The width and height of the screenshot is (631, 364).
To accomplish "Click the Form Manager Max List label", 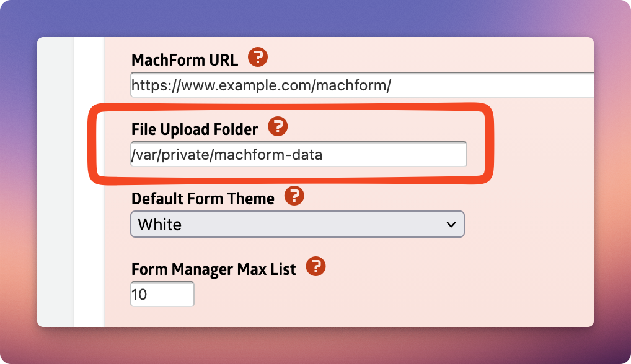I will (x=214, y=269).
